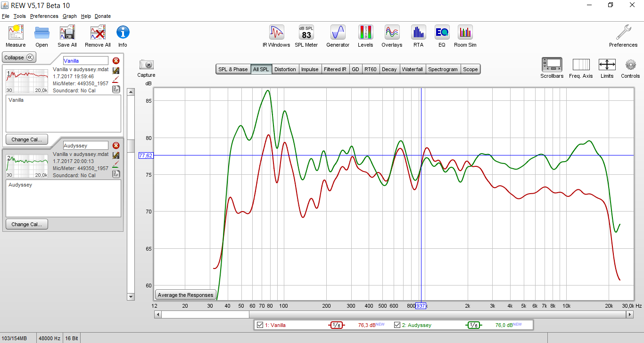Open the EQ window
This screenshot has height=343, width=644.
point(442,33)
